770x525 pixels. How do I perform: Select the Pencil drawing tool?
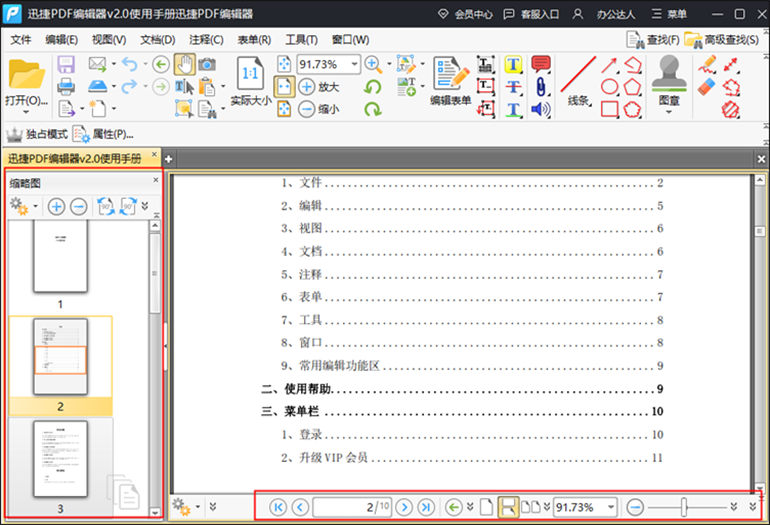707,64
